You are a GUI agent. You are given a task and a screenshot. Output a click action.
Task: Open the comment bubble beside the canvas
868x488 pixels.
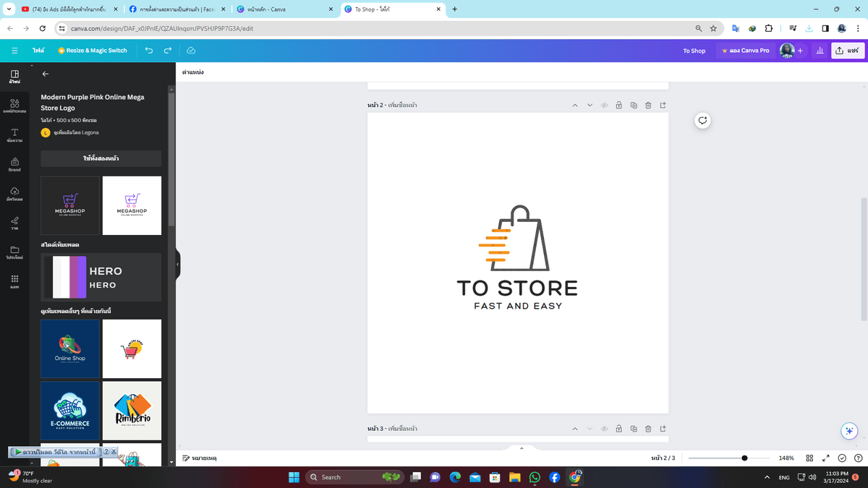(x=702, y=121)
